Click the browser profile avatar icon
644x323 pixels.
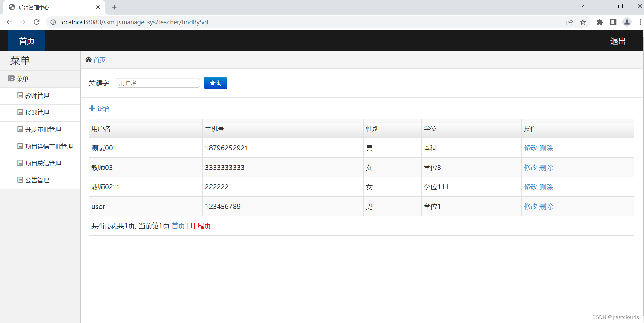pos(627,22)
